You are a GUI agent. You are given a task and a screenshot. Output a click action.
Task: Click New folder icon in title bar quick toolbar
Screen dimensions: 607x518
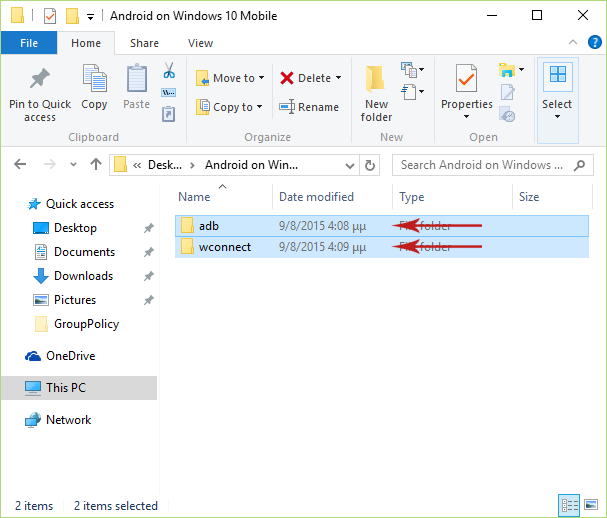pos(72,16)
